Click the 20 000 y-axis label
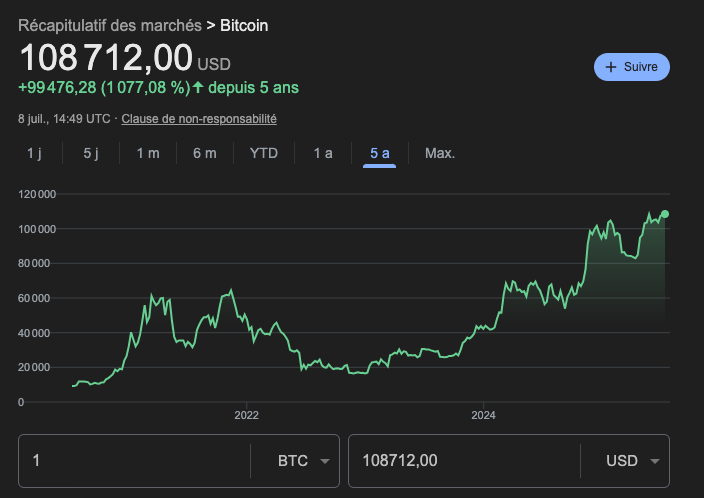 tap(34, 367)
